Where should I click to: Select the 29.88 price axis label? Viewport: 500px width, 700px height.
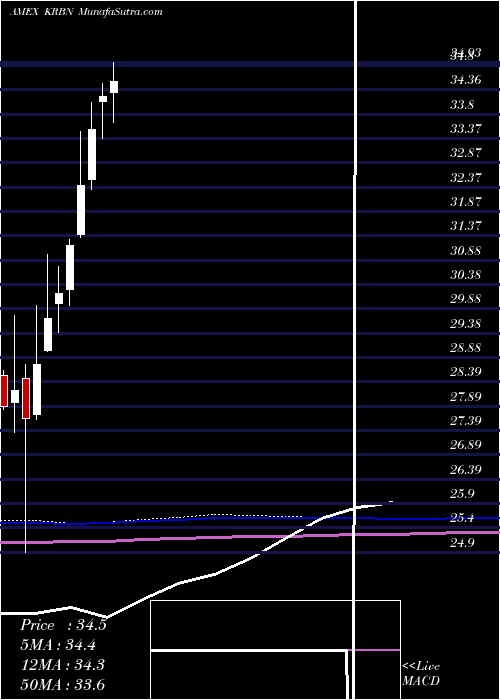tap(466, 299)
